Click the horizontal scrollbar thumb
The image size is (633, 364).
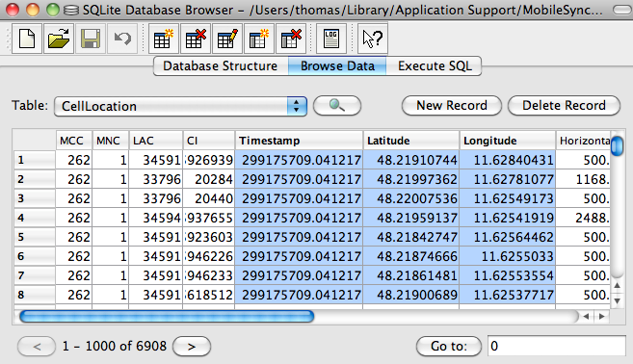pyautogui.click(x=167, y=317)
